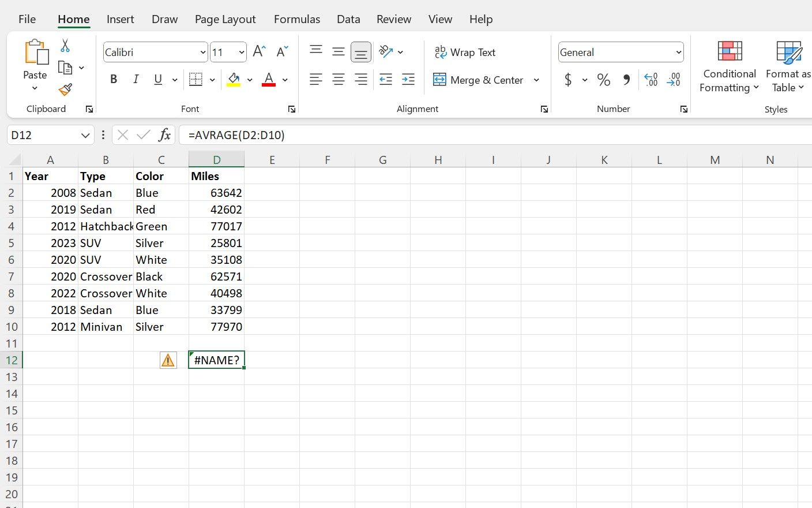Image resolution: width=812 pixels, height=508 pixels.
Task: Select the Format Painter
Action: tap(65, 90)
